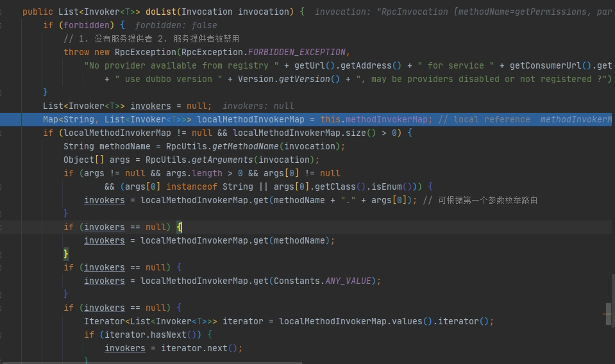Click args in the Object[] declaration
The height and width of the screenshot is (364, 615).
(120, 160)
